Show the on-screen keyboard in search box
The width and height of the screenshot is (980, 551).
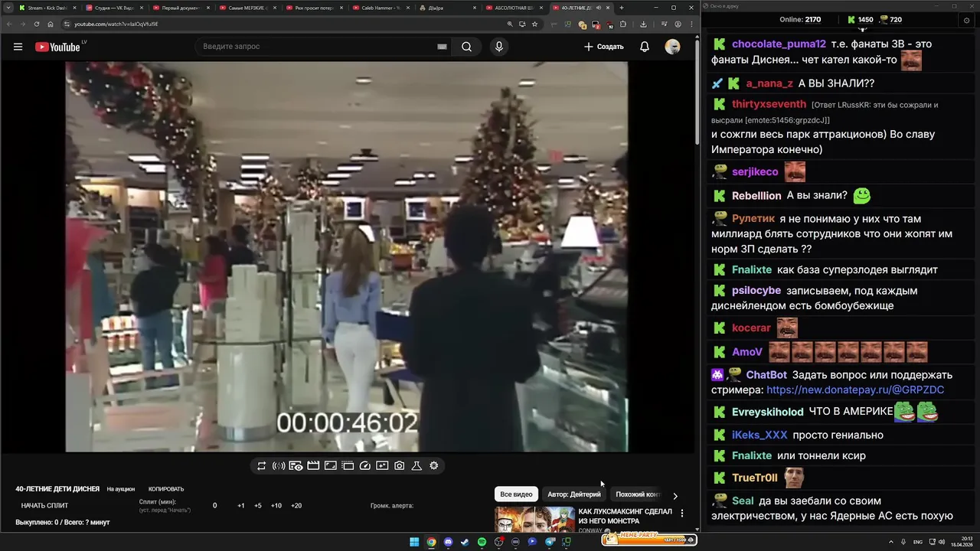tap(442, 47)
